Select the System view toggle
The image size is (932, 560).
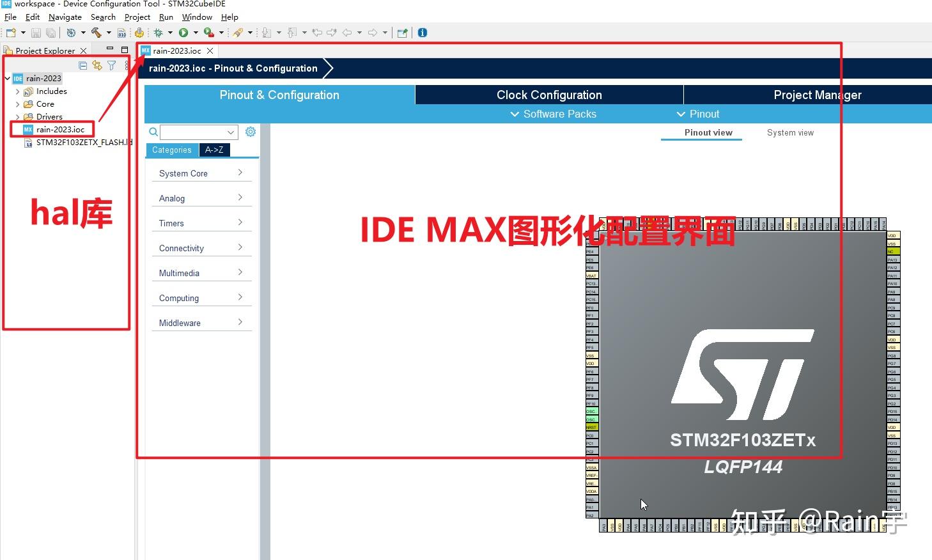(790, 132)
